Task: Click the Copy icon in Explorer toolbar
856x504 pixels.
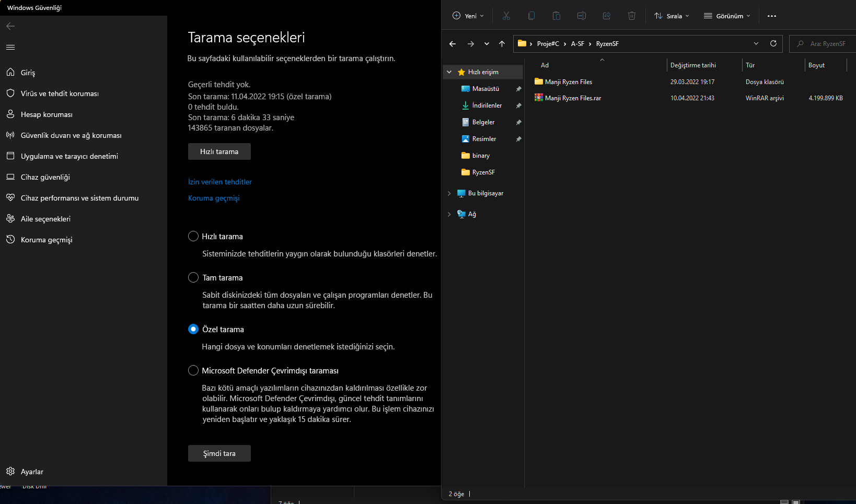Action: (531, 16)
